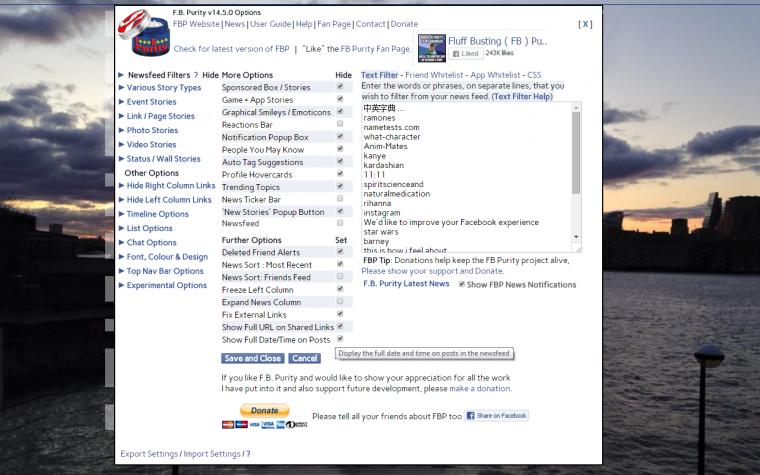Open the CSS tab
The image size is (760, 475).
[534, 75]
